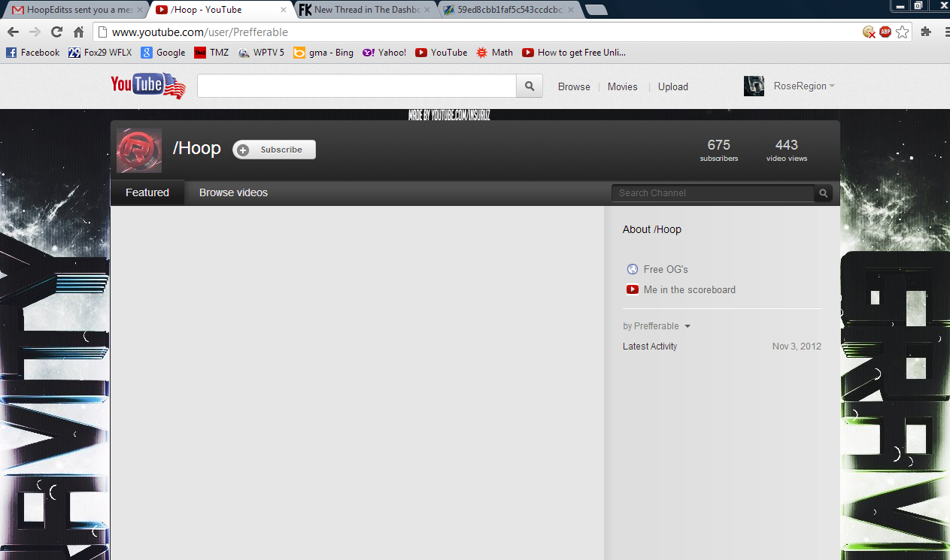
Task: Click the magnifier search button beside YouTube search
Action: point(530,86)
